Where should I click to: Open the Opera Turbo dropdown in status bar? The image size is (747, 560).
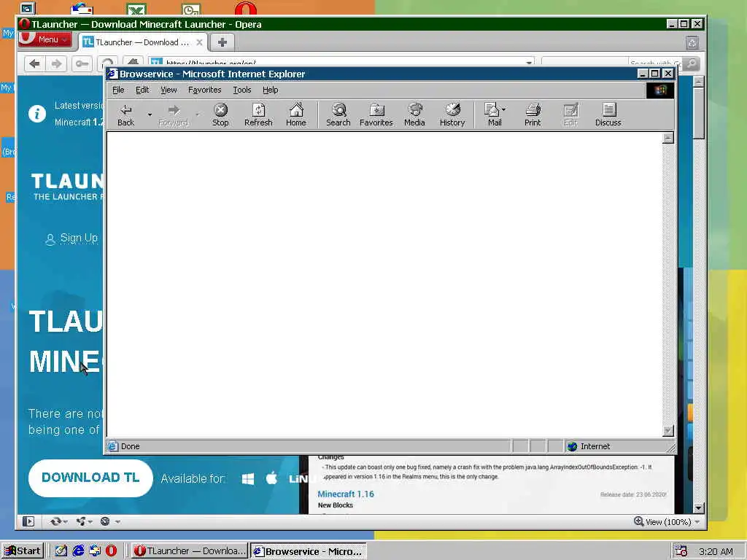click(110, 521)
